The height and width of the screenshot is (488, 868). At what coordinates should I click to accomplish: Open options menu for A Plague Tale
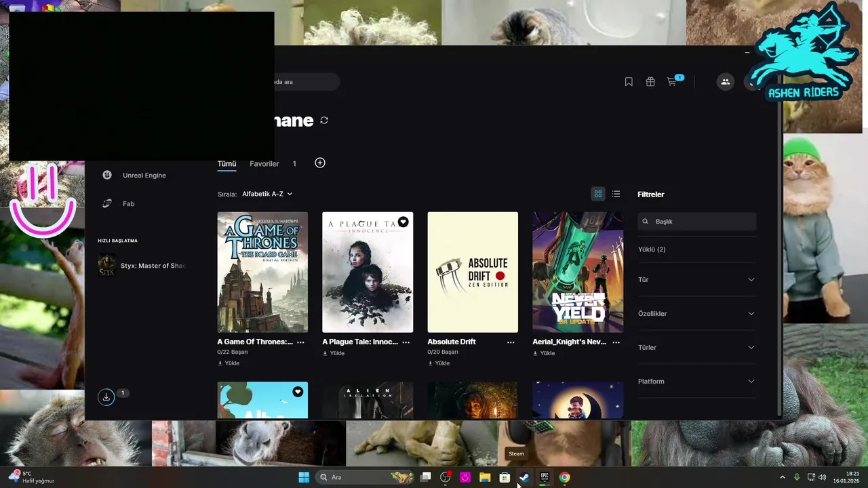[x=406, y=342]
